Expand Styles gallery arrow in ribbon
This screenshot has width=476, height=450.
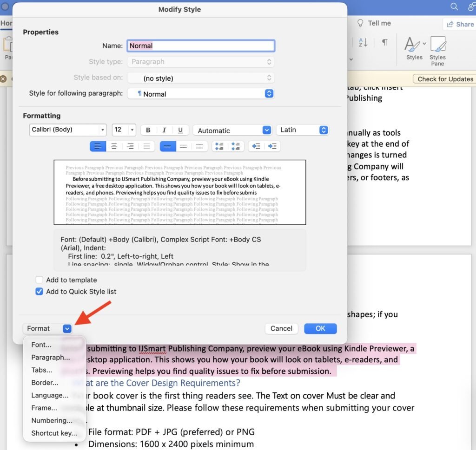[x=424, y=44]
